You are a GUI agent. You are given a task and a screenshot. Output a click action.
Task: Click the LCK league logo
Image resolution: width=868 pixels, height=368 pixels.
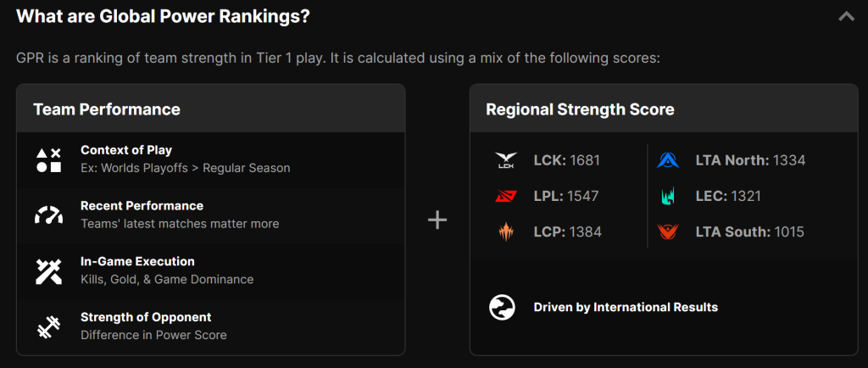click(506, 160)
